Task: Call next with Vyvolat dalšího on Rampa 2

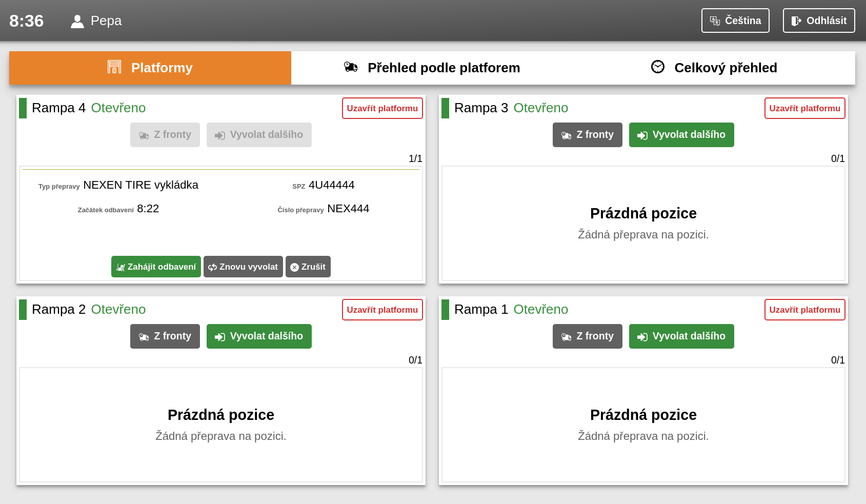Action: click(x=259, y=336)
